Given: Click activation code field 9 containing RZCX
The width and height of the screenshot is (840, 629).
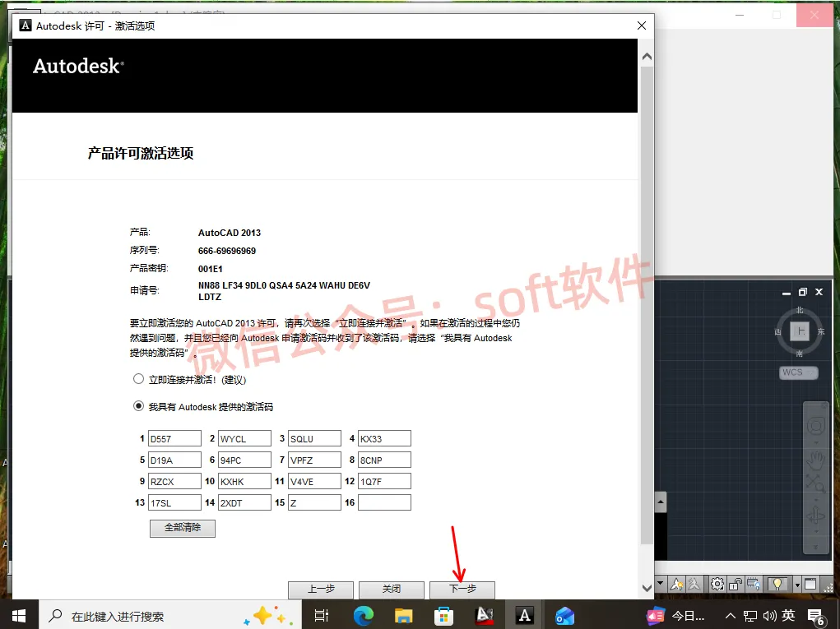Looking at the screenshot, I should pyautogui.click(x=174, y=481).
